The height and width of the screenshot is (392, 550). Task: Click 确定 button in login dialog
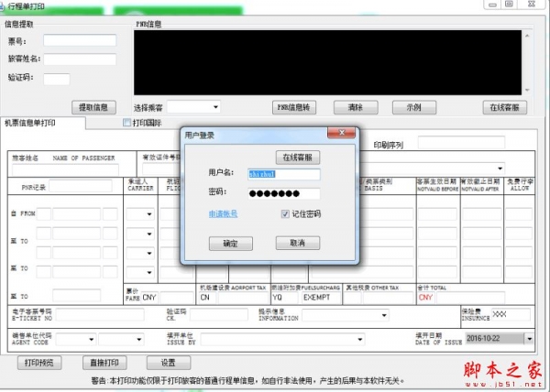(230, 244)
